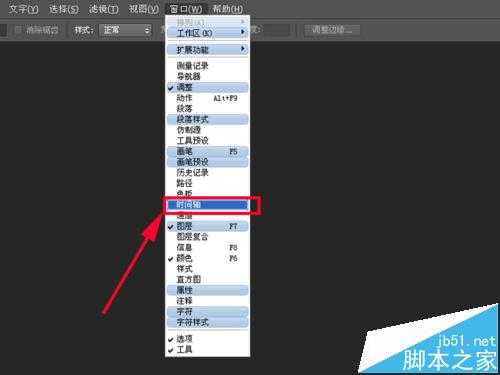Viewport: 500px width, 375px height.
Task: Open the 滤镜(T) menu
Action: pos(103,9)
